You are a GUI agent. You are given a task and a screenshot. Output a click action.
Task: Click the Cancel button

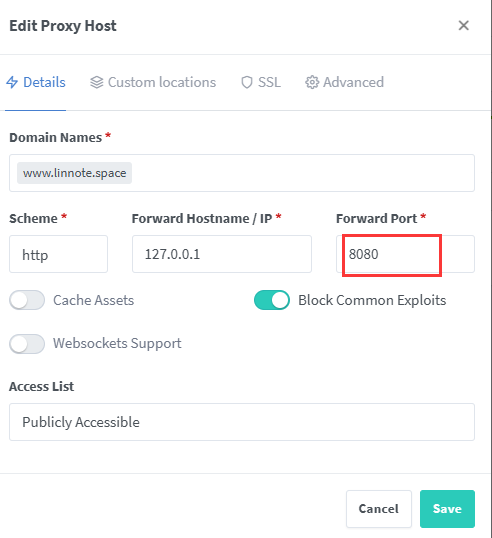point(379,509)
